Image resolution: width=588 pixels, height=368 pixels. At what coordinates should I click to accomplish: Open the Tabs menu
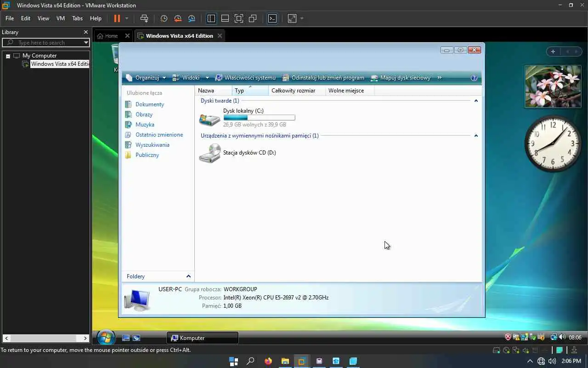(77, 18)
